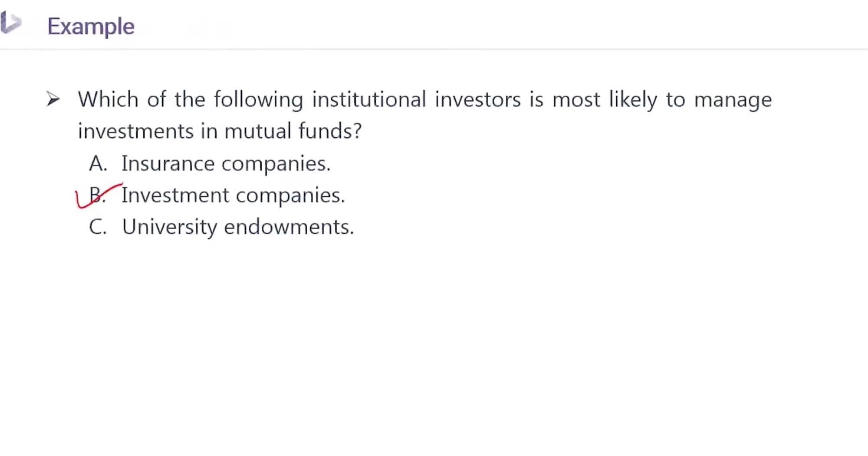Click the "Insurance companies." answer text
Screen dimensions: 868x456
[226, 164]
